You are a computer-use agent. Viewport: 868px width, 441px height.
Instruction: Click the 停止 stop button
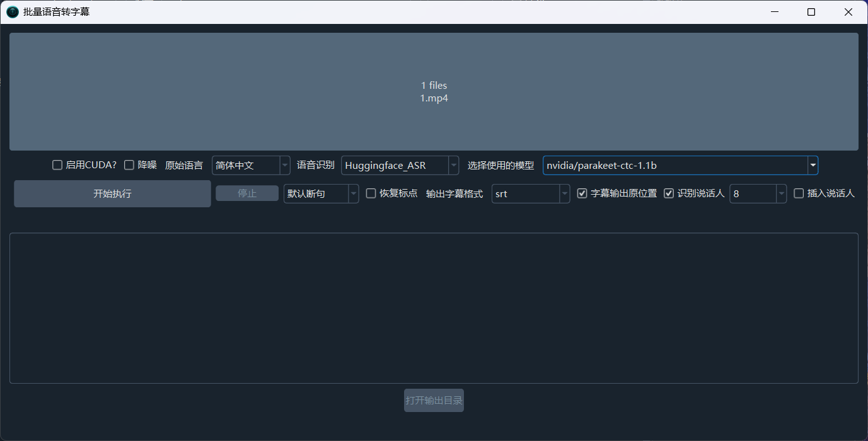(246, 193)
